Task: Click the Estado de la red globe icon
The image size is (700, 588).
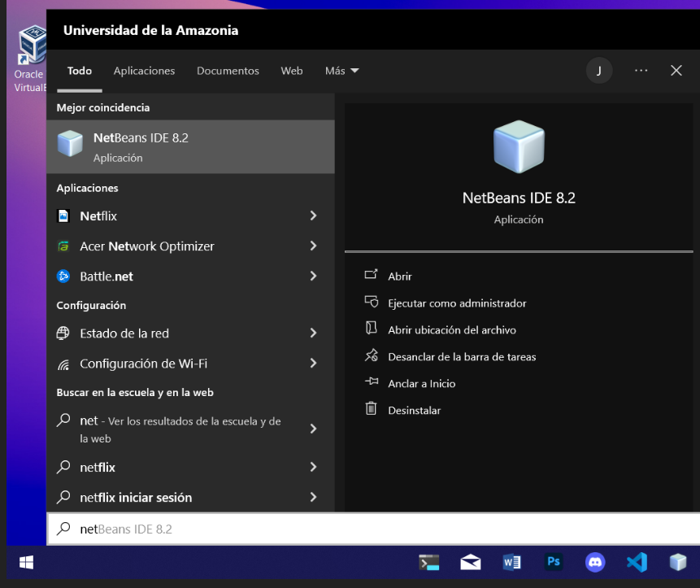Action: pyautogui.click(x=63, y=333)
